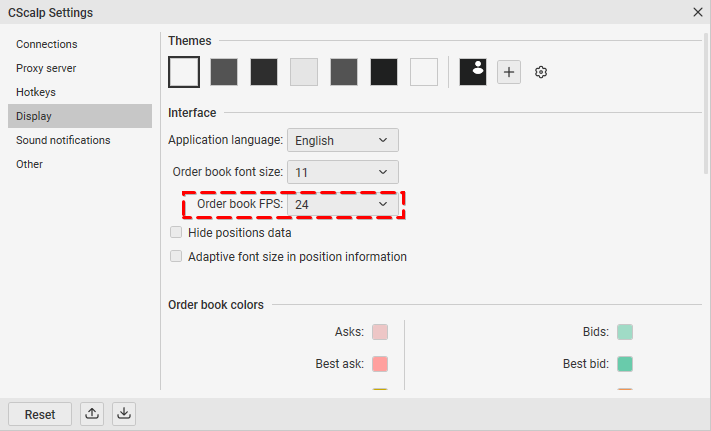The width and height of the screenshot is (711, 431).
Task: Click the settings panel vertical scrollbar
Action: 706,103
